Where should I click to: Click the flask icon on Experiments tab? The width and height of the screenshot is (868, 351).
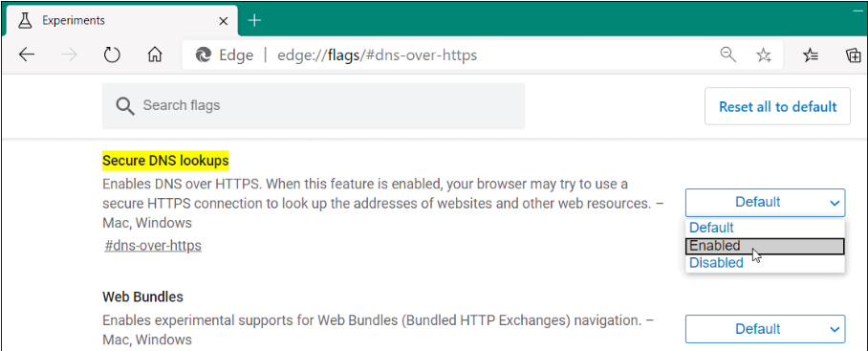(24, 20)
